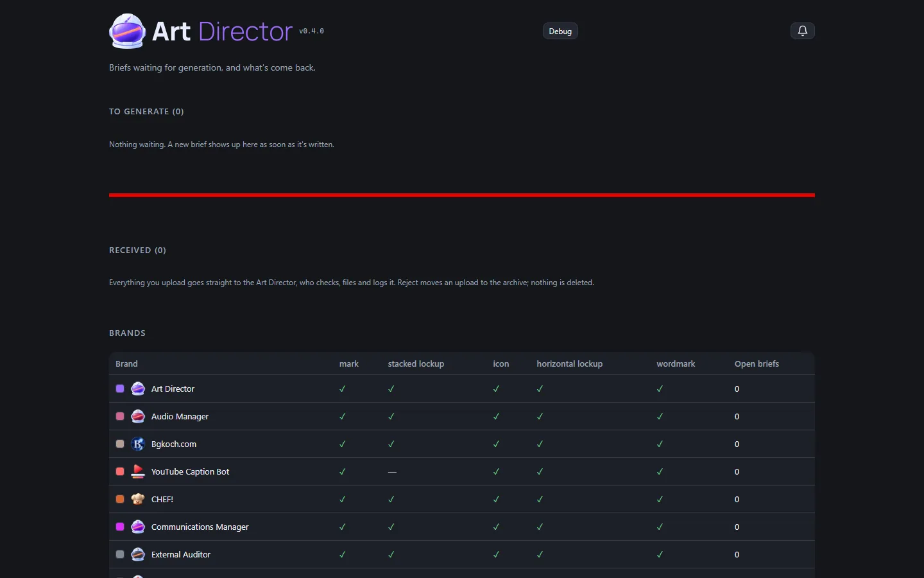Click the Debug button
The height and width of the screenshot is (578, 924).
560,31
